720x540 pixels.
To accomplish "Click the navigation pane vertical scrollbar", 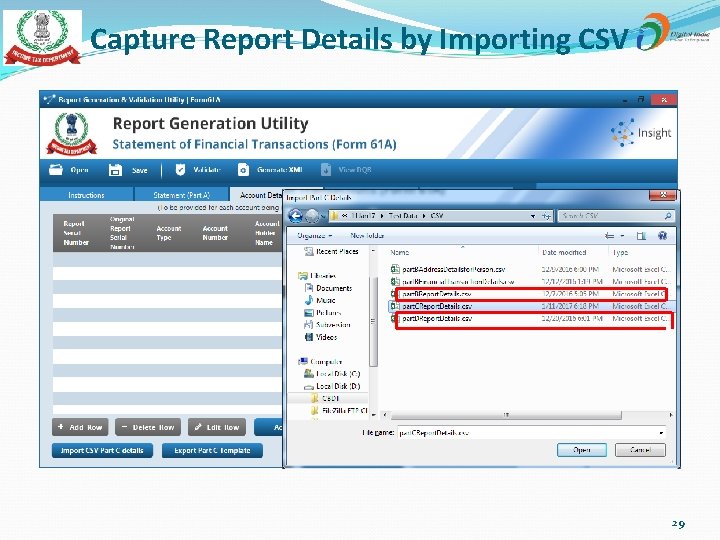I will 373,321.
